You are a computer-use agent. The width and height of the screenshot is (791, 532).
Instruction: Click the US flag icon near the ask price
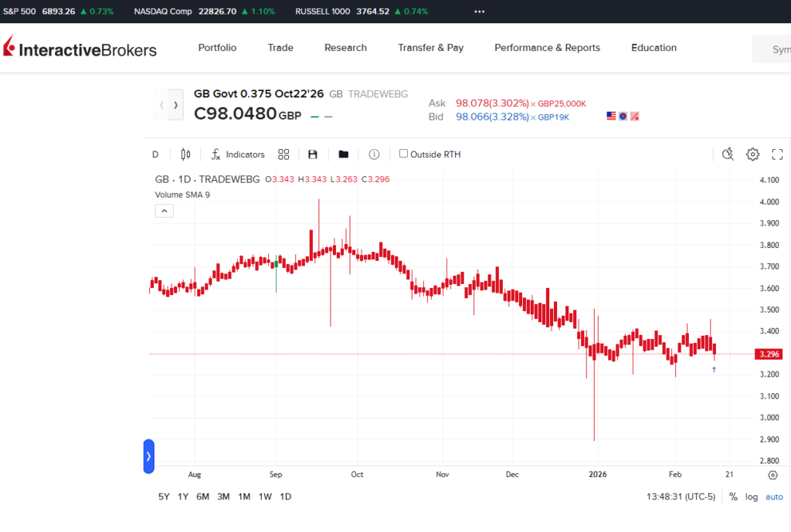point(611,115)
